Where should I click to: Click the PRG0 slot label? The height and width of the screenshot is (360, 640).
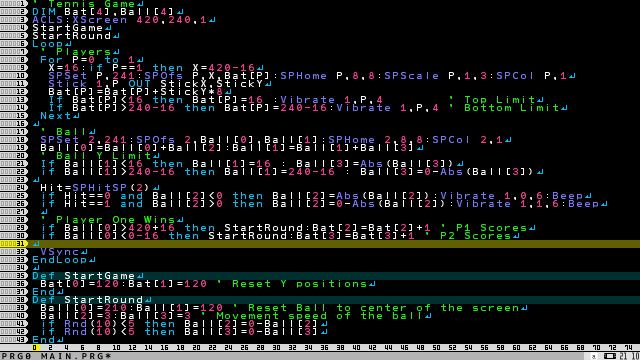[x=16, y=356]
